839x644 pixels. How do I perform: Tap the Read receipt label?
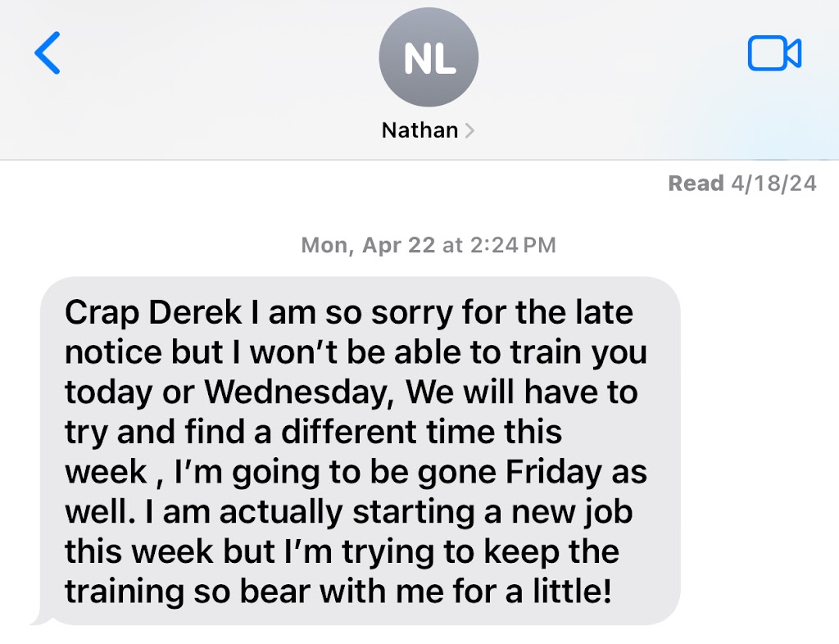coord(696,183)
